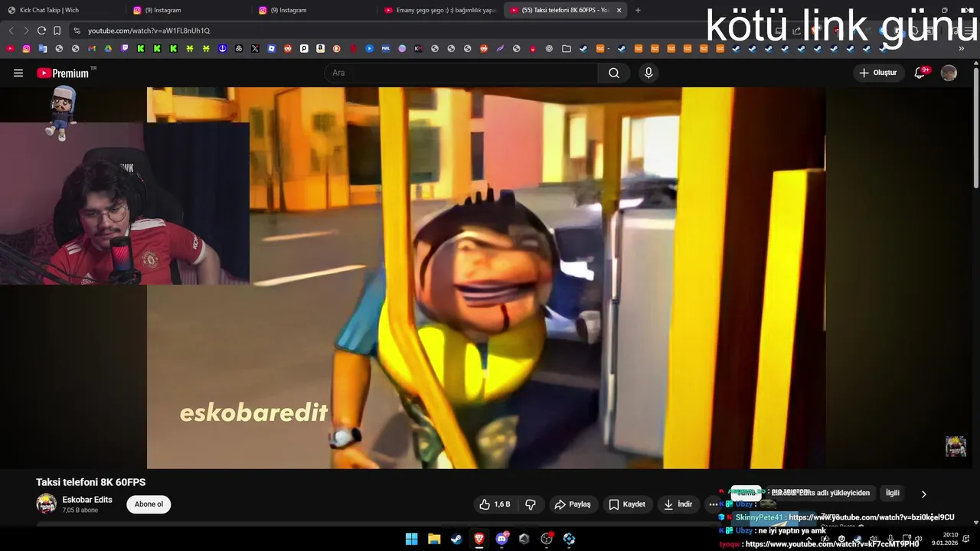
Task: Click the video title 'Taksi telefoni 8K 60FPS'
Action: click(90, 482)
